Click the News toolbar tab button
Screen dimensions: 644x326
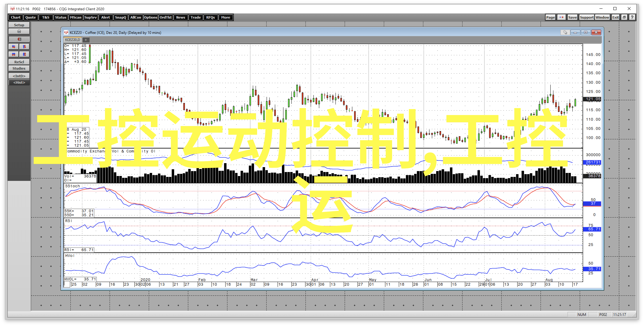(180, 17)
